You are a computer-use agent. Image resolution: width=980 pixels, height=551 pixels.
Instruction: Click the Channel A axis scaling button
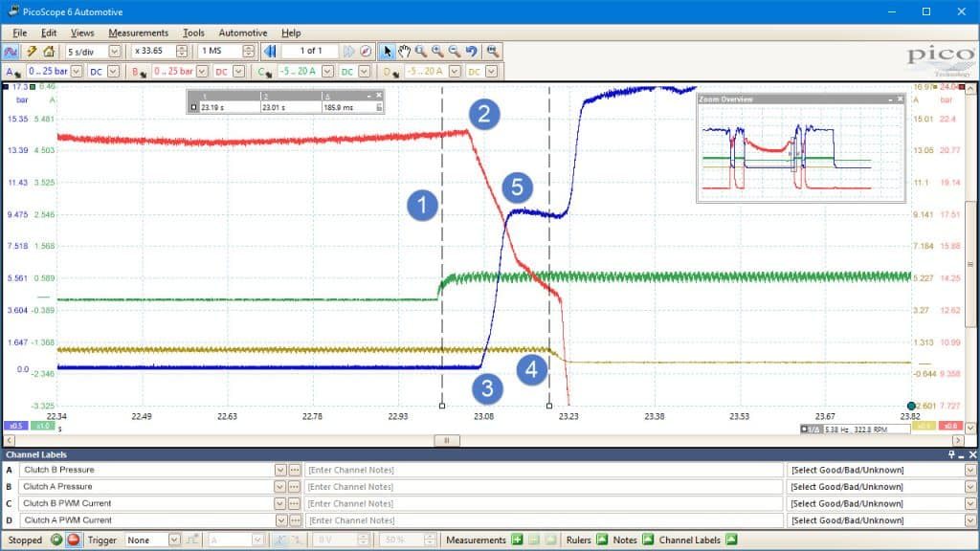click(15, 426)
